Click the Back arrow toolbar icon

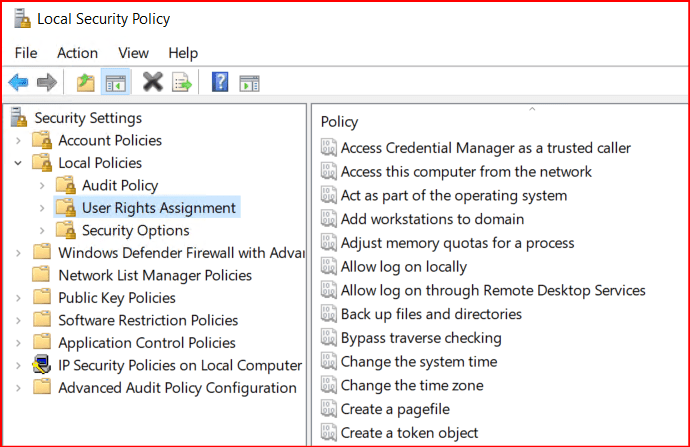point(18,83)
